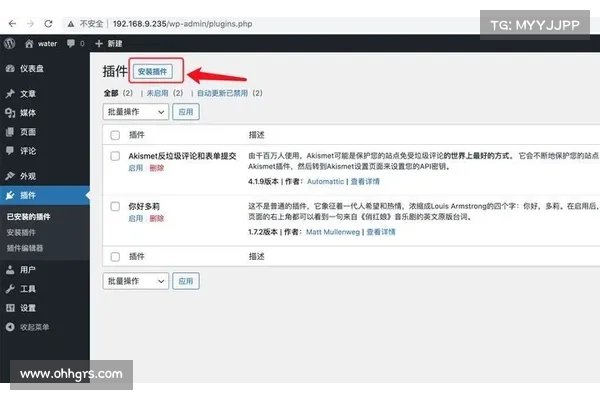Screen dimensions: 600x400
Task: Open top 批量操作 dropdown
Action: (x=135, y=112)
